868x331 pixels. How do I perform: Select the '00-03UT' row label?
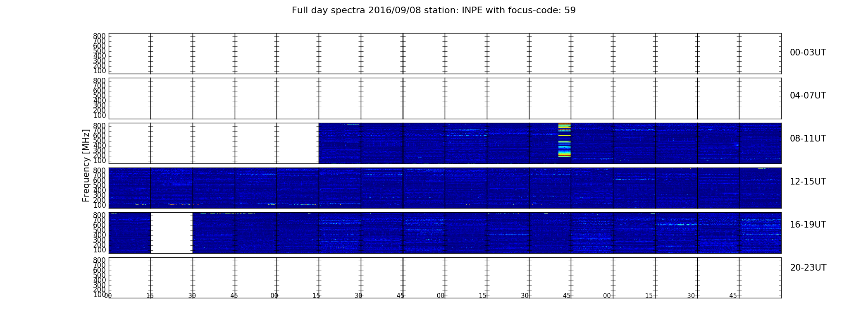[x=808, y=53]
